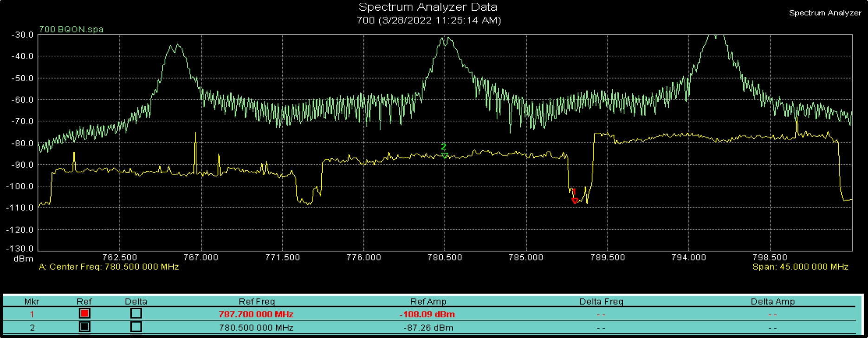
Task: Select marker 2 Ref Freq 780.500 MHz
Action: tap(256, 327)
